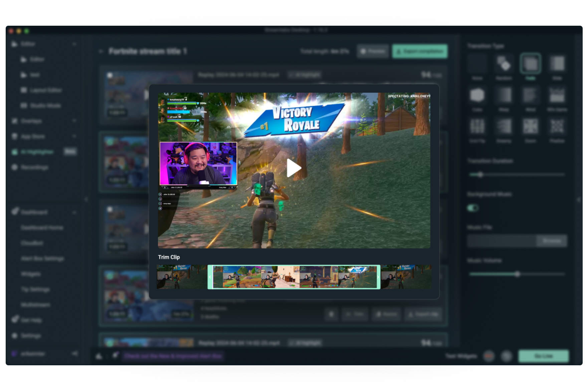588x391 pixels.
Task: Open the purple Alert Box announcement link
Action: pos(173,356)
